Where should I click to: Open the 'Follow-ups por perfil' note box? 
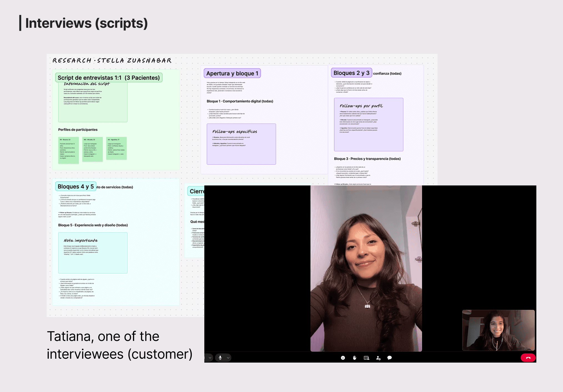pos(368,124)
